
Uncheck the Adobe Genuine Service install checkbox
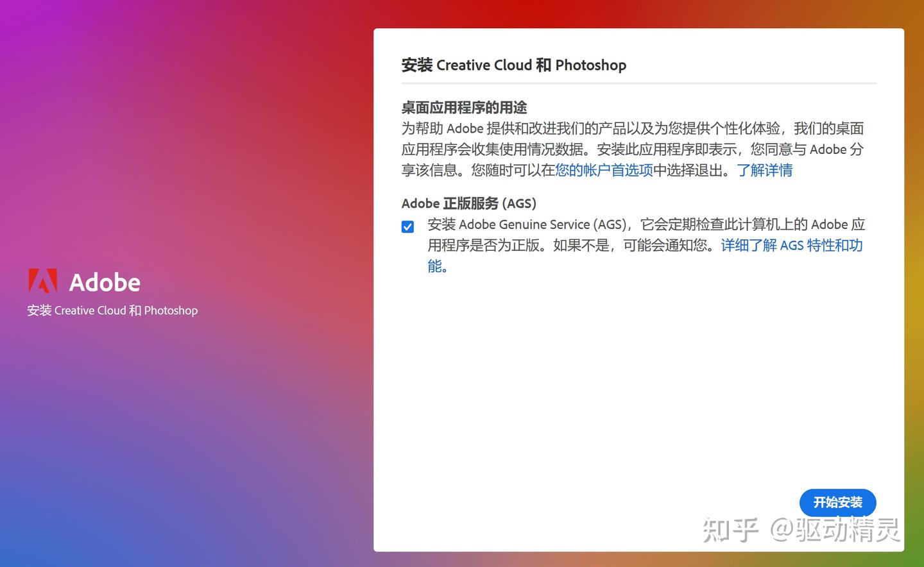[x=407, y=226]
